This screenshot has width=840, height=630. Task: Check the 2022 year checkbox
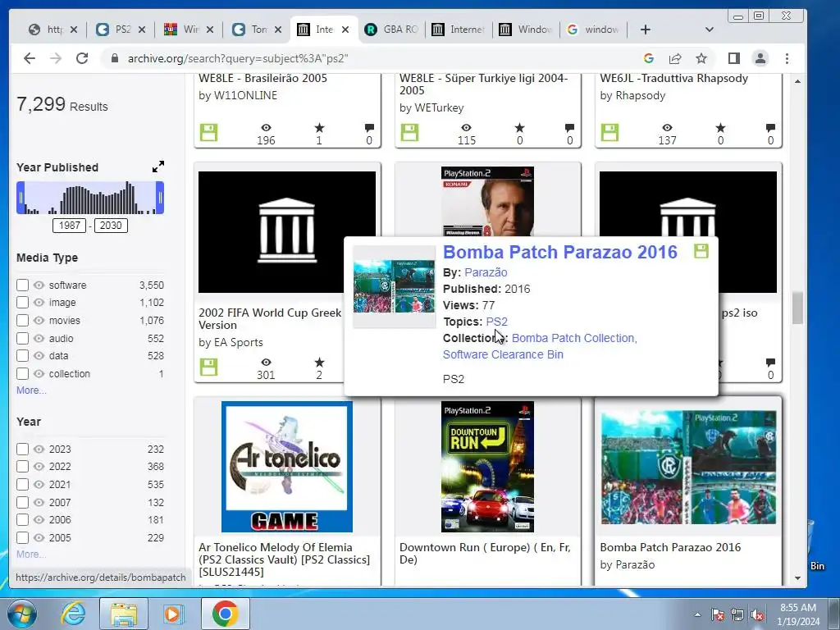click(x=22, y=467)
